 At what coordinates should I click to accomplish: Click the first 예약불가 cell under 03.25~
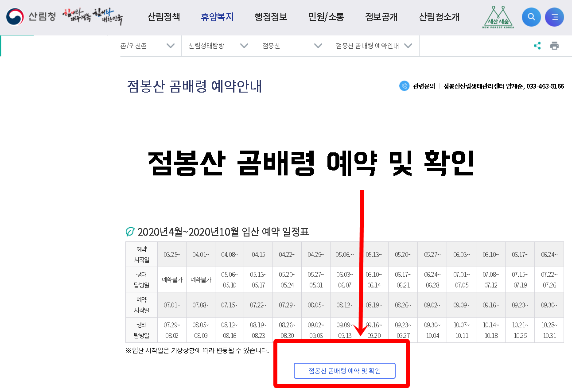pos(172,279)
